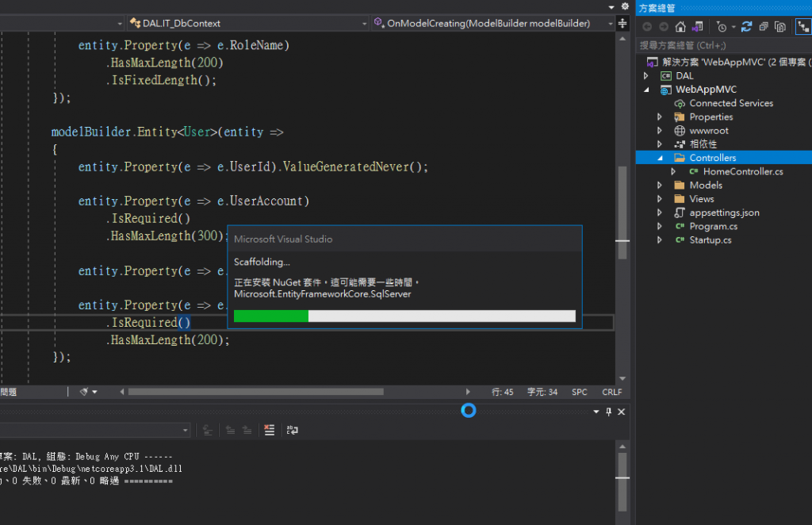Viewport: 812px width, 525px height.
Task: Click the Show All Files icon
Action: [x=780, y=27]
